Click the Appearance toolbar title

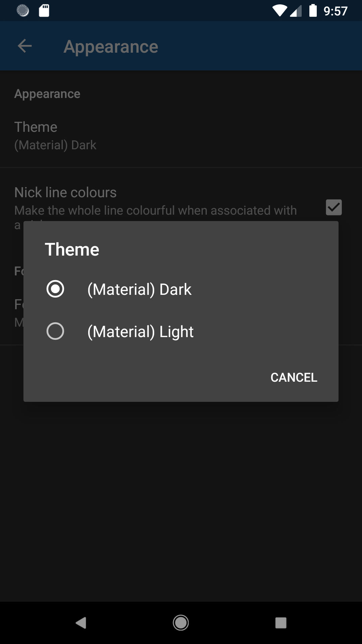point(111,47)
